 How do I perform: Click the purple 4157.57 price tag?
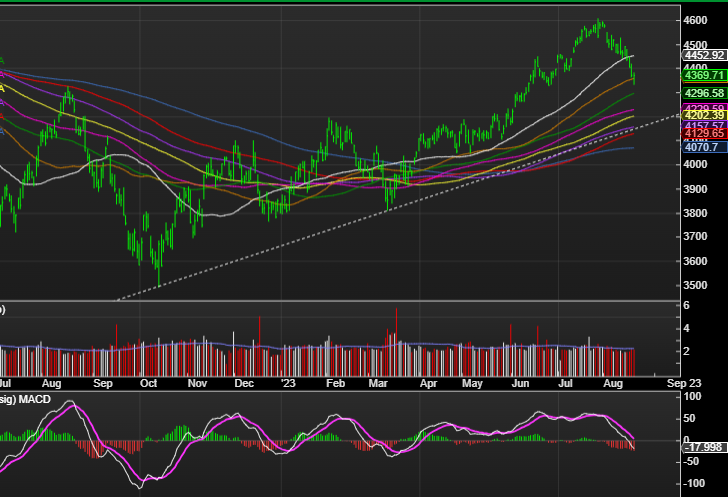(x=704, y=125)
